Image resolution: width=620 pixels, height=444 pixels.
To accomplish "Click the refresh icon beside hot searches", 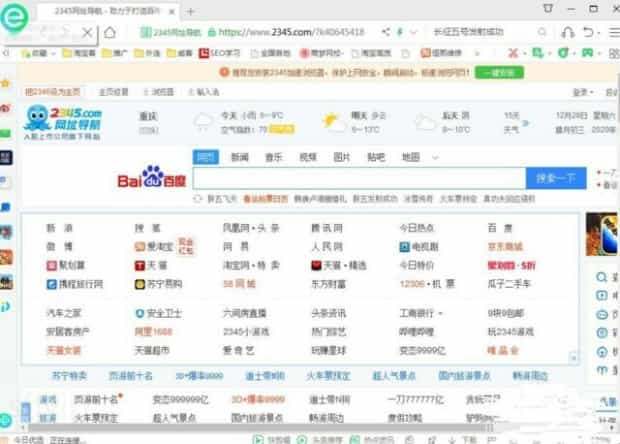I will (197, 199).
